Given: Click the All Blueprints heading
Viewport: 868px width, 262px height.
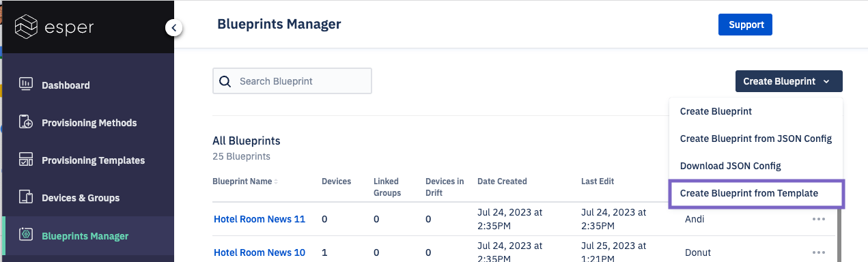Looking at the screenshot, I should click(247, 141).
